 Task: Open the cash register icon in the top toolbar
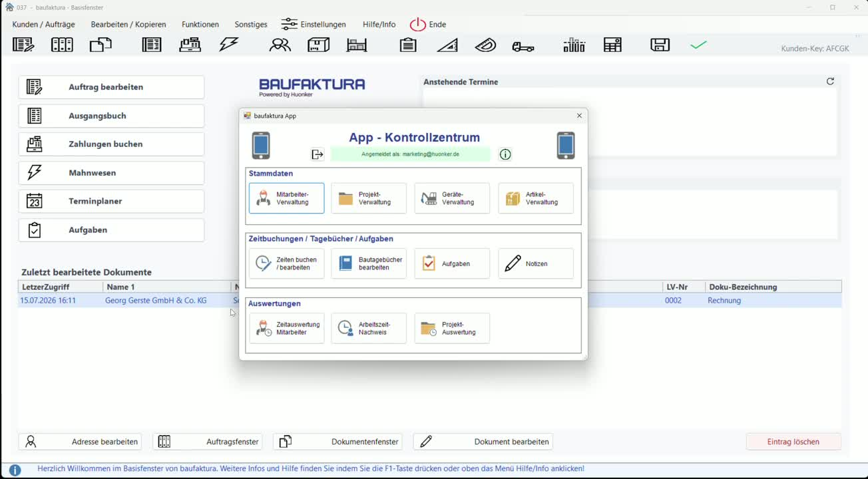coord(190,45)
